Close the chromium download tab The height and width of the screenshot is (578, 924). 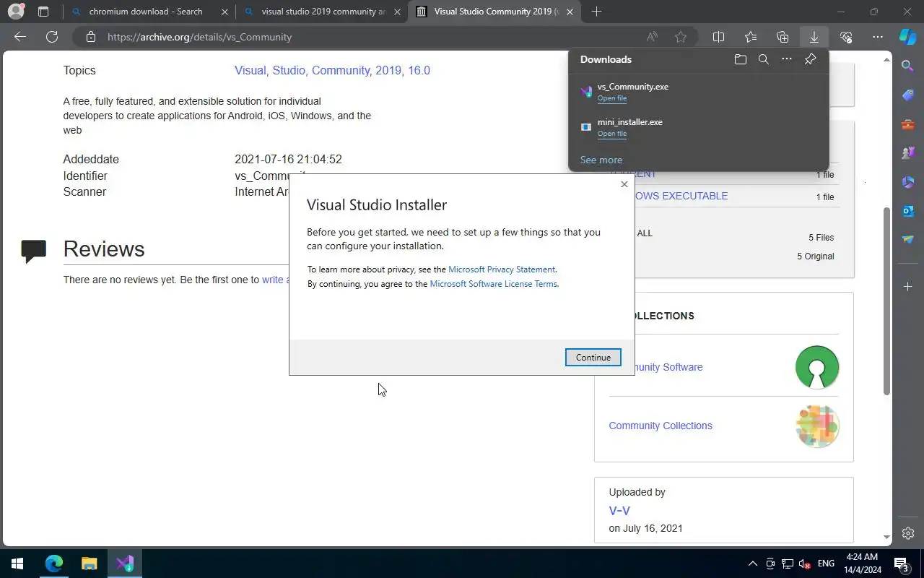click(x=225, y=12)
